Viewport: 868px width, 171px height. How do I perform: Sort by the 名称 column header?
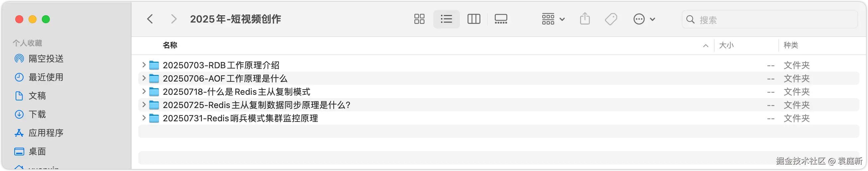(170, 45)
